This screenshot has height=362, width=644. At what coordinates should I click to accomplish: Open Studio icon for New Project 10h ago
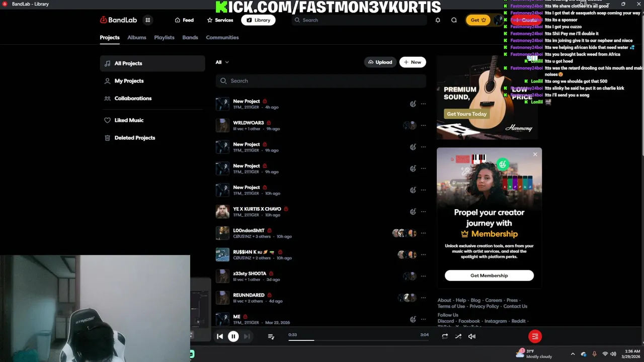[x=413, y=190]
